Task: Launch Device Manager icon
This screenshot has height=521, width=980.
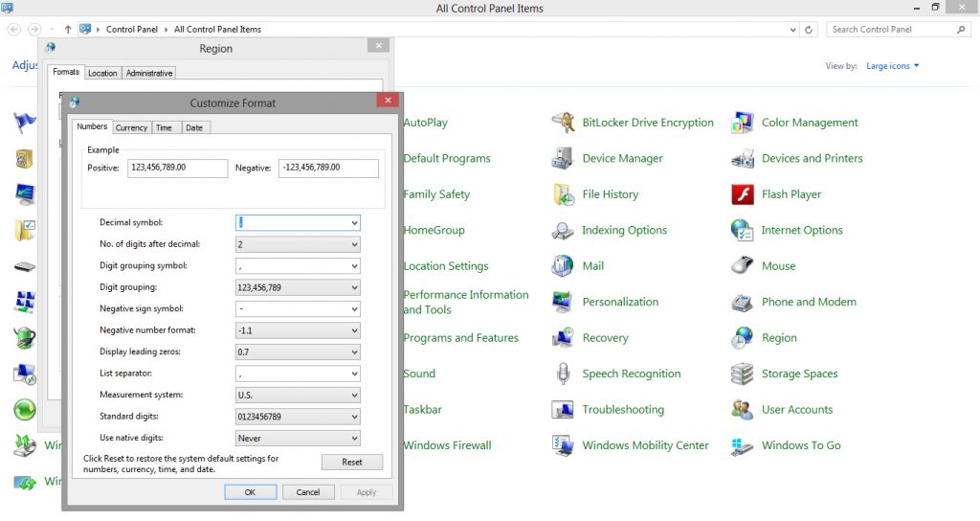Action: coord(563,159)
